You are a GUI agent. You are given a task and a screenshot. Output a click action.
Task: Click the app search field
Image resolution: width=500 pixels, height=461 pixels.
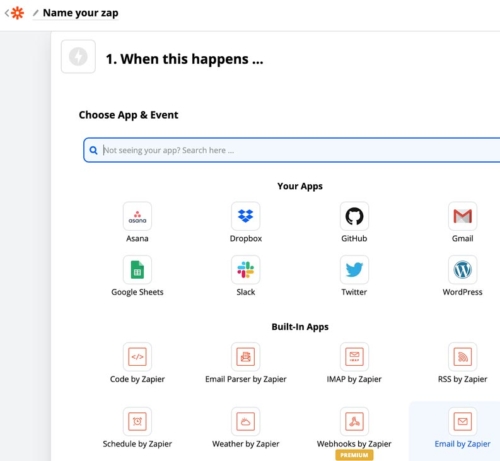tap(293, 150)
